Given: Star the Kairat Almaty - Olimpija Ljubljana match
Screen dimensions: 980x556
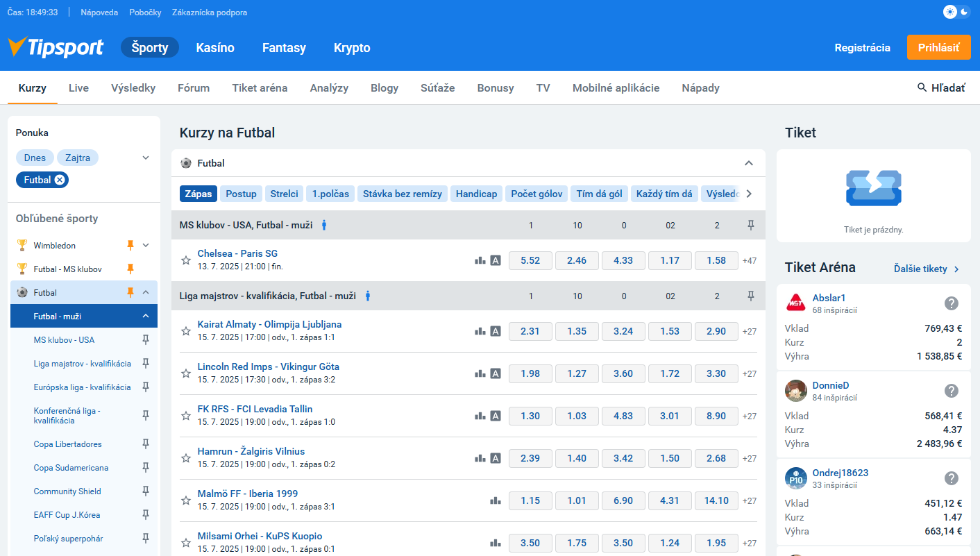Looking at the screenshot, I should pyautogui.click(x=186, y=331).
